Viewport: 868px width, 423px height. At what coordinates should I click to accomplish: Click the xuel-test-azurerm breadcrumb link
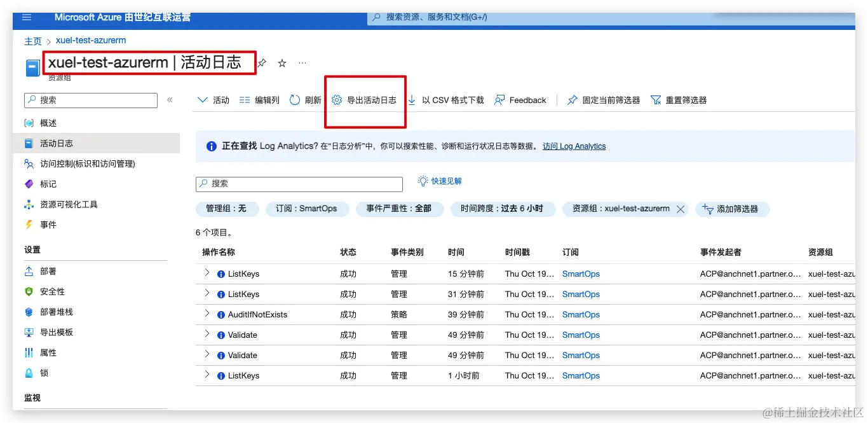click(91, 40)
